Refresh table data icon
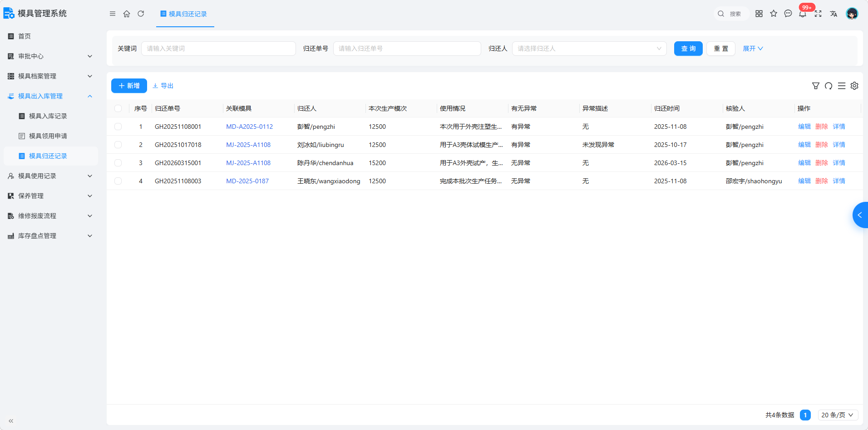Image resolution: width=868 pixels, height=430 pixels. point(829,86)
